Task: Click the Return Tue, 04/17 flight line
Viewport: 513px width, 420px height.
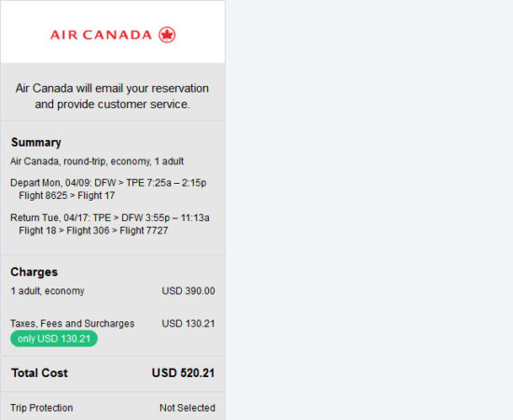Action: pyautogui.click(x=110, y=217)
